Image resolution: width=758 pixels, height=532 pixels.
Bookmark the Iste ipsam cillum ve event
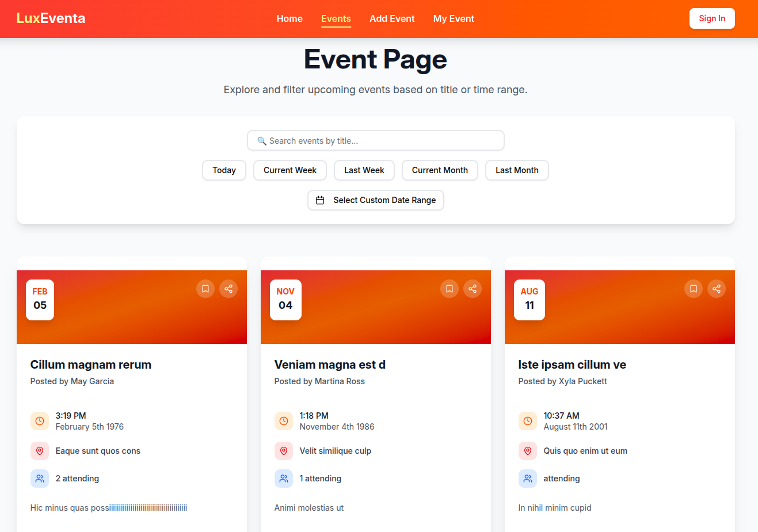pyautogui.click(x=693, y=289)
